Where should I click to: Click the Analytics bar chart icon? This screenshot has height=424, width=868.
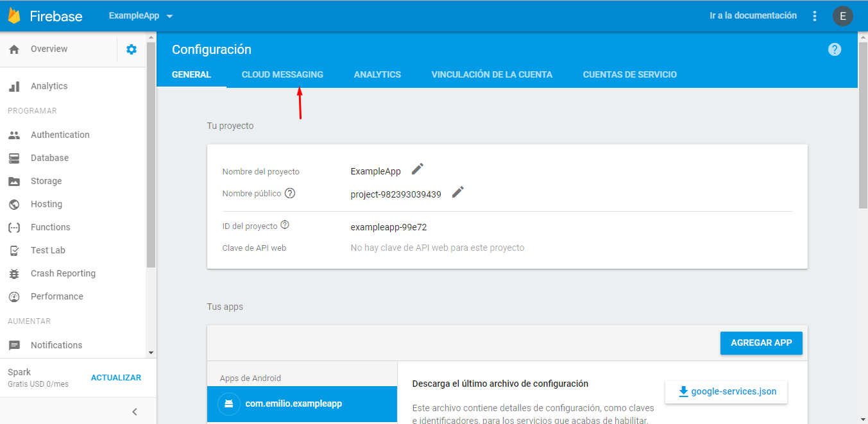pos(14,86)
